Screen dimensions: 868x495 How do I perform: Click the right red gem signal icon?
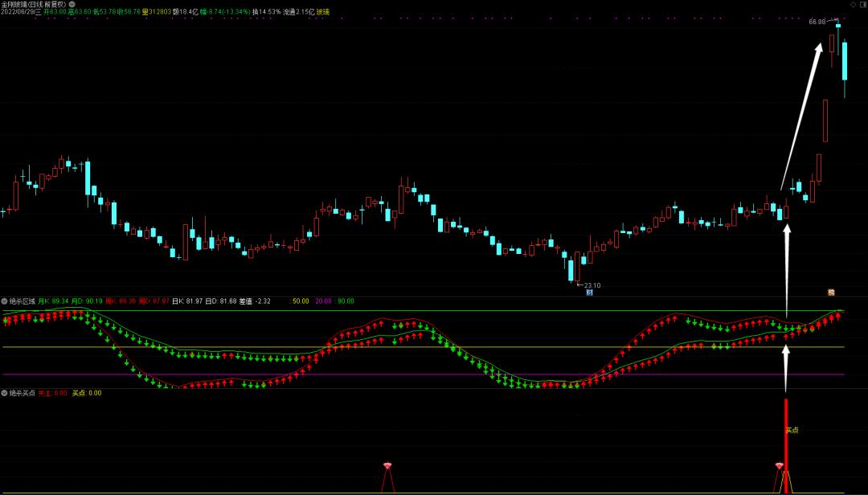(x=779, y=466)
